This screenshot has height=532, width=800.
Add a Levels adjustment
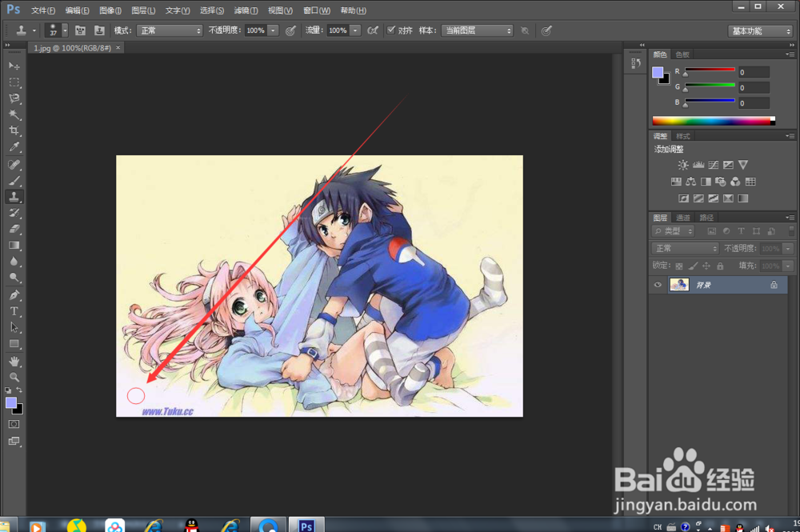[x=698, y=165]
